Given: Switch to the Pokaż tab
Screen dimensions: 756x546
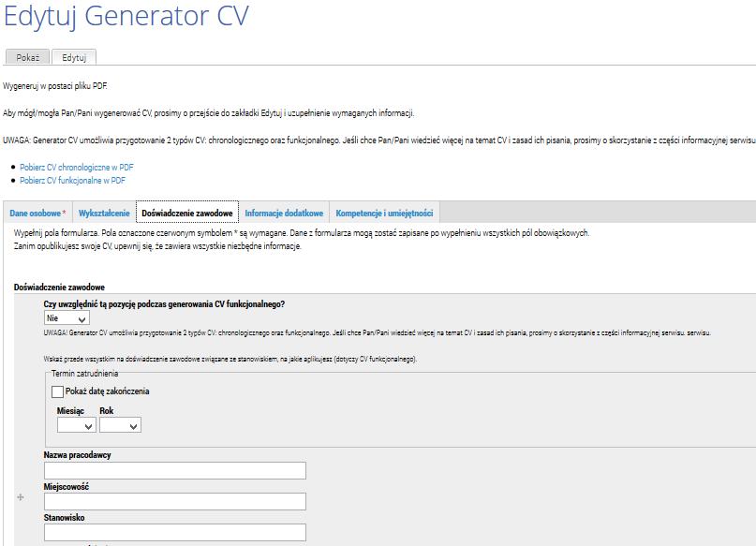Looking at the screenshot, I should pyautogui.click(x=27, y=57).
